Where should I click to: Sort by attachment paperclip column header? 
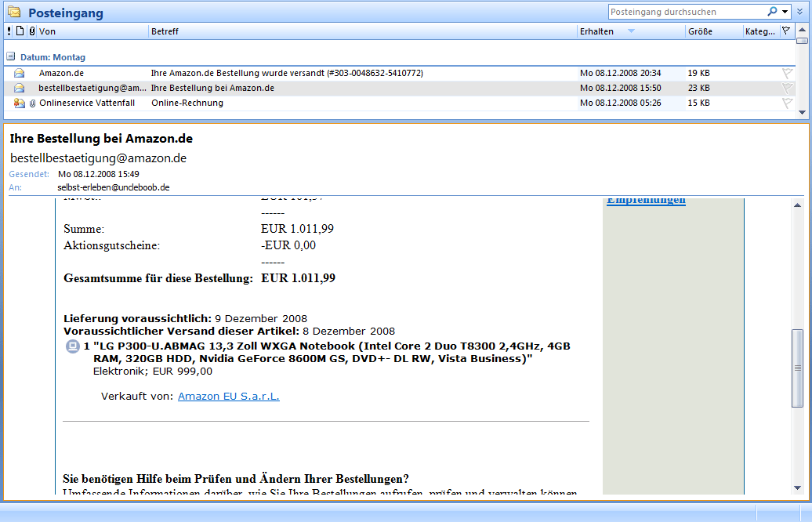(x=31, y=31)
